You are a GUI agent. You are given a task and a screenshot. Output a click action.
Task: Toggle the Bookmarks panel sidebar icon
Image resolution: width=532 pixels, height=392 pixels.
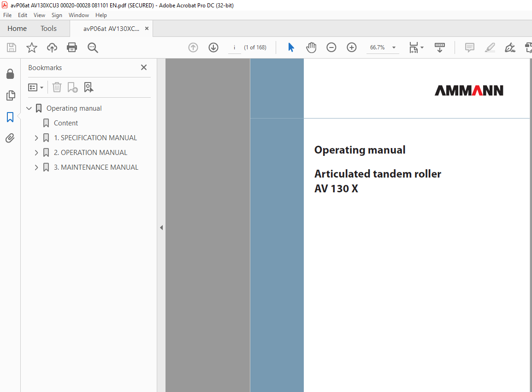10,117
